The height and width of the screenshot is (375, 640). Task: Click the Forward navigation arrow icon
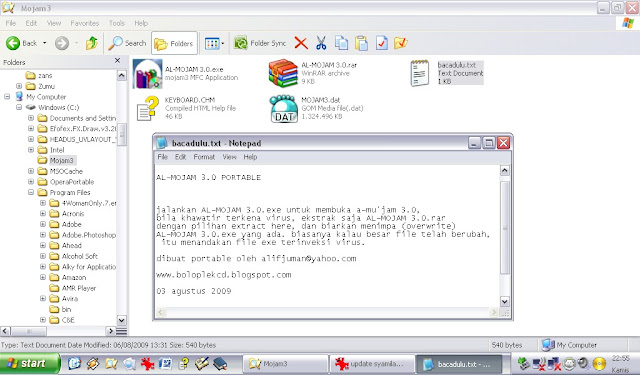pyautogui.click(x=62, y=43)
